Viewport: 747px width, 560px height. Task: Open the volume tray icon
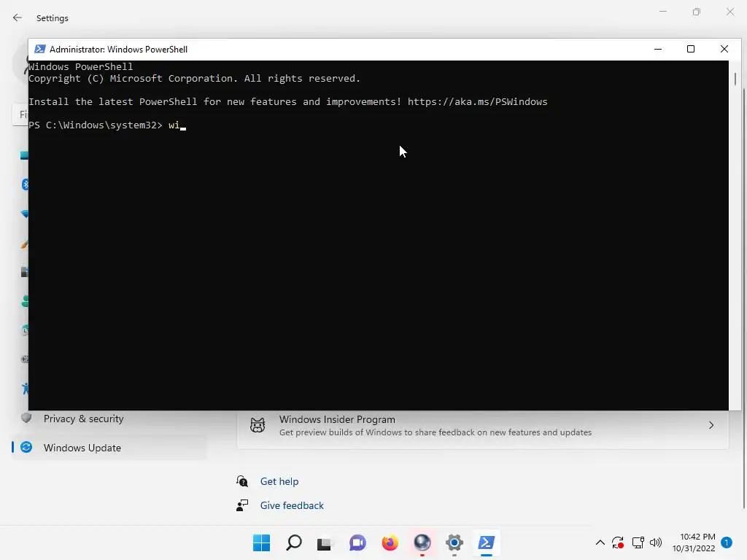point(656,542)
